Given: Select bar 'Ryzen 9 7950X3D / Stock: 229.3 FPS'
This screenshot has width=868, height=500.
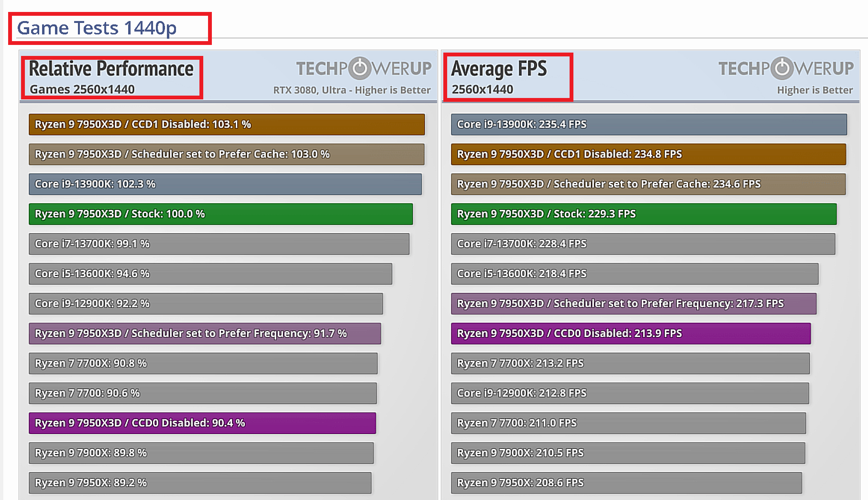Looking at the screenshot, I should pos(644,214).
